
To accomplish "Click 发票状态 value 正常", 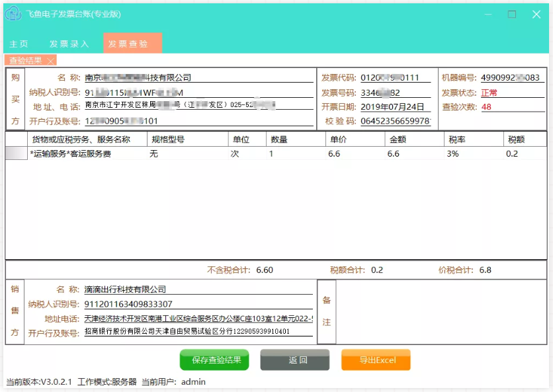I will 489,93.
